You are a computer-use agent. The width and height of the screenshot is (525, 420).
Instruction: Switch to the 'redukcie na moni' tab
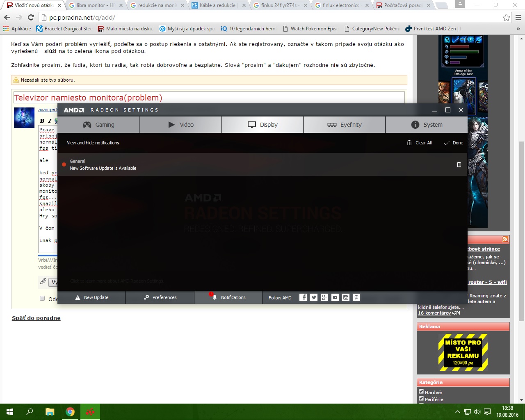(x=157, y=5)
